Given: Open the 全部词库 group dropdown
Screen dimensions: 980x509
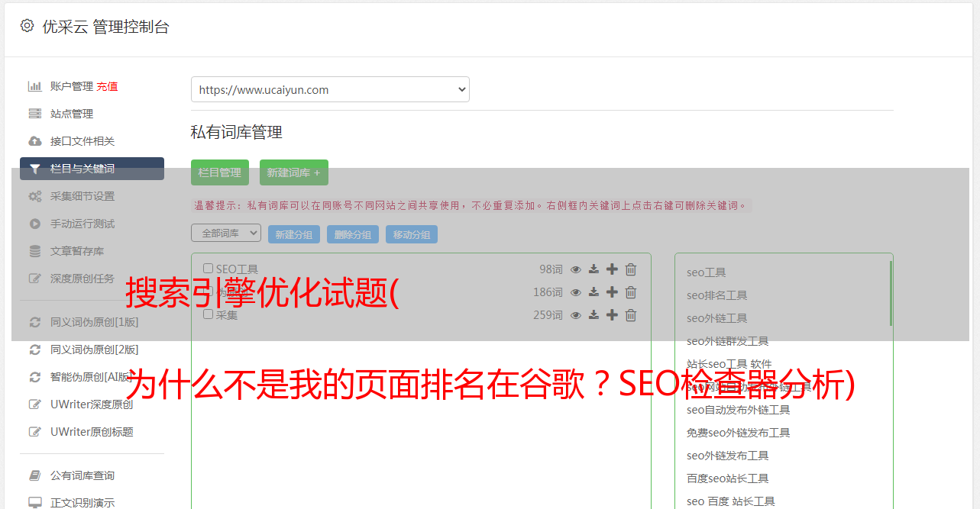Looking at the screenshot, I should 226,233.
